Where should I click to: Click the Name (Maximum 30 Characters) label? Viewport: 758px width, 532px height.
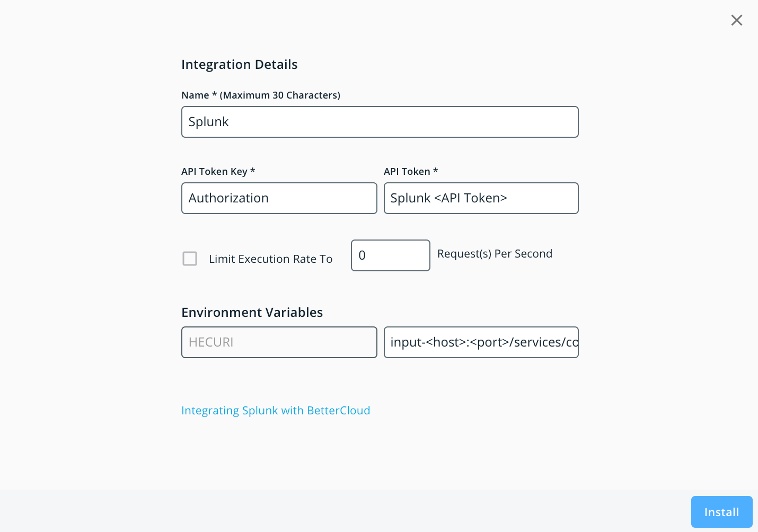[x=260, y=95]
